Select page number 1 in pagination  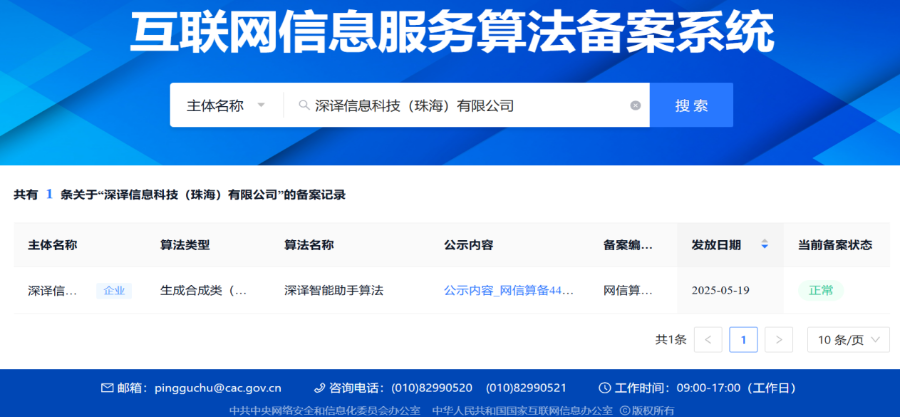tap(743, 340)
